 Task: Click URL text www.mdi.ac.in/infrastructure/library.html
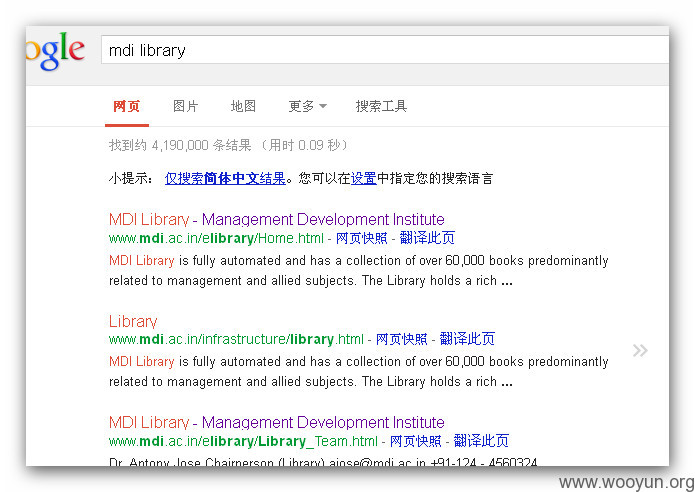pos(236,340)
